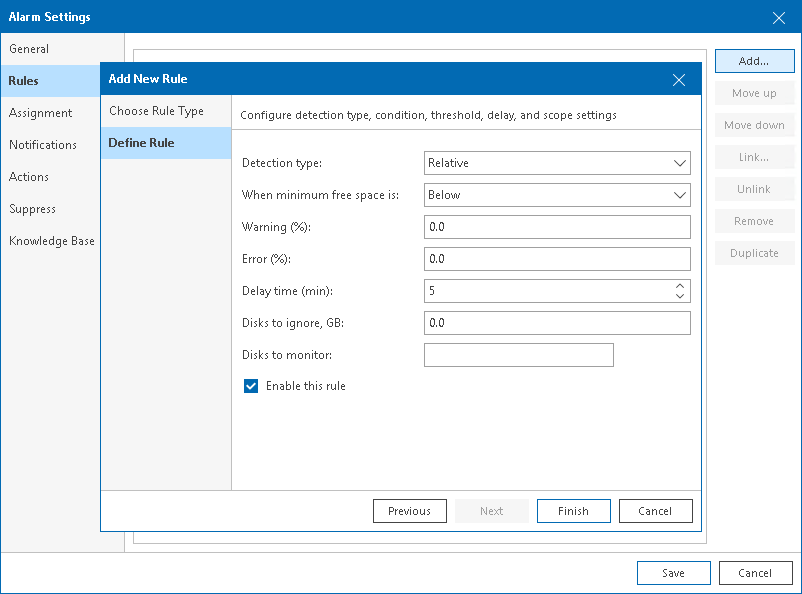Click the Finish button
802x594 pixels.
573,511
